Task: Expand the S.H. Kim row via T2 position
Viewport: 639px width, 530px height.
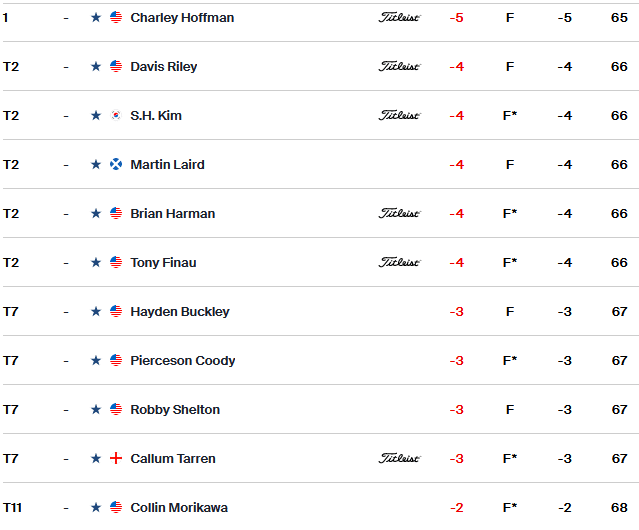Action: point(11,116)
